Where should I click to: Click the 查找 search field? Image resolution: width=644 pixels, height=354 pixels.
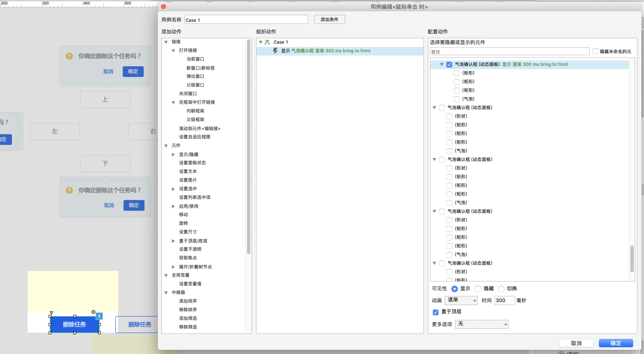509,52
